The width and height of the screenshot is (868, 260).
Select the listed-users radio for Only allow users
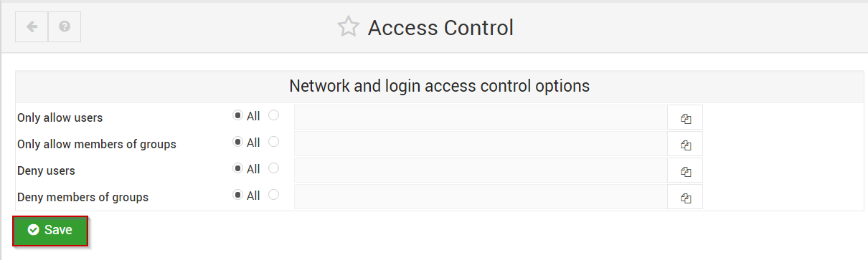pos(273,115)
